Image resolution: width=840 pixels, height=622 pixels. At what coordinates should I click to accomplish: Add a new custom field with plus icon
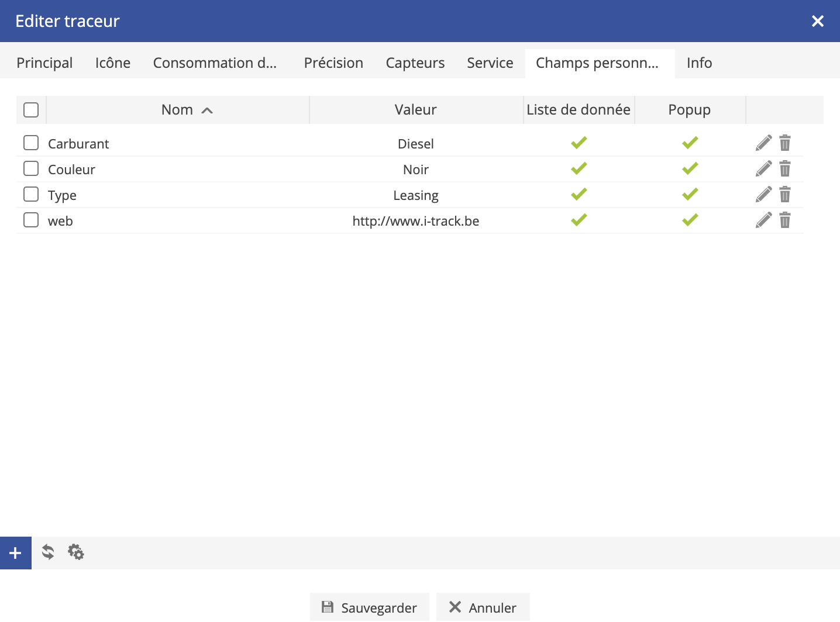click(x=16, y=553)
